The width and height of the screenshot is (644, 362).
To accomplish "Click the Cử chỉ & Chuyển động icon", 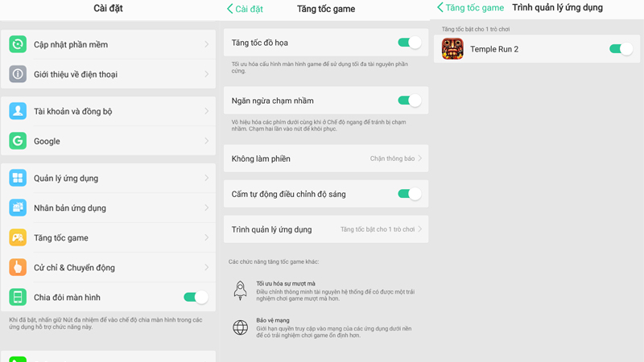I will click(x=18, y=267).
